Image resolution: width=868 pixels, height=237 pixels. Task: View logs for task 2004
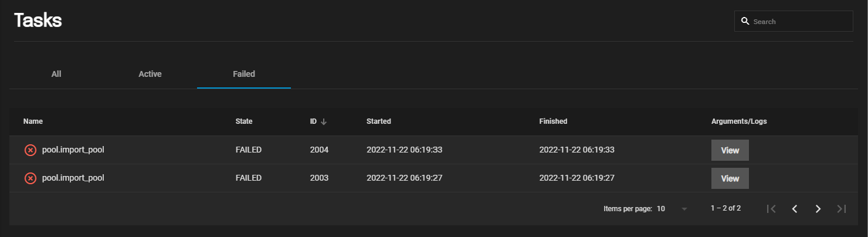point(730,150)
